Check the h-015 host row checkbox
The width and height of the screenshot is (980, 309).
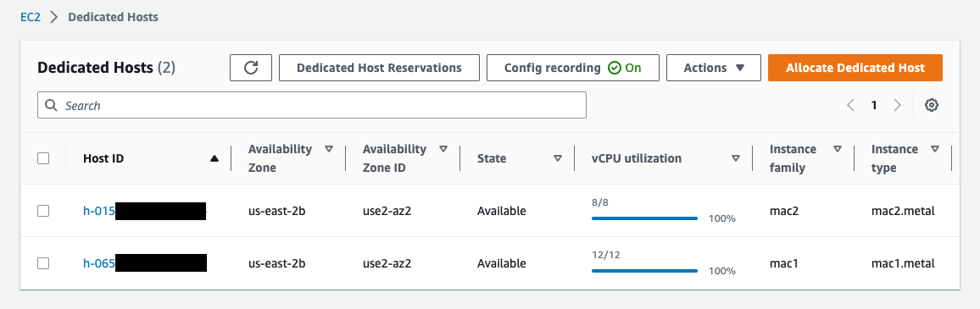pyautogui.click(x=43, y=211)
